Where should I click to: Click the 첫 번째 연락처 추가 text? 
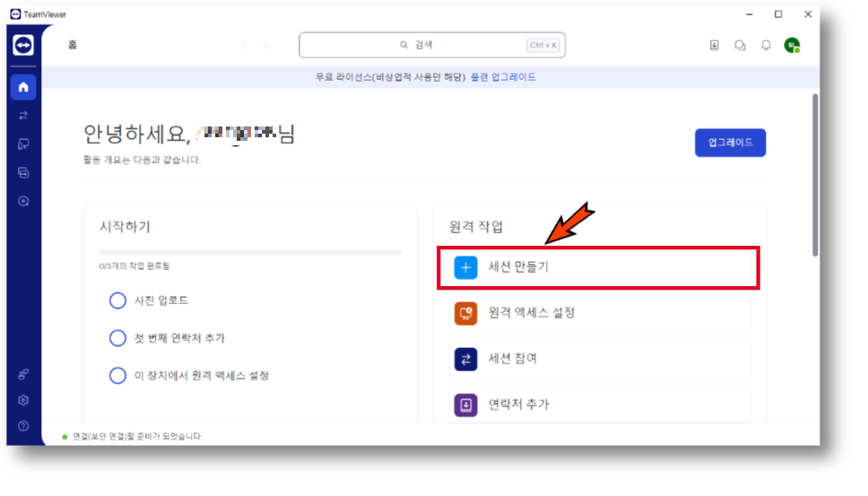click(179, 337)
